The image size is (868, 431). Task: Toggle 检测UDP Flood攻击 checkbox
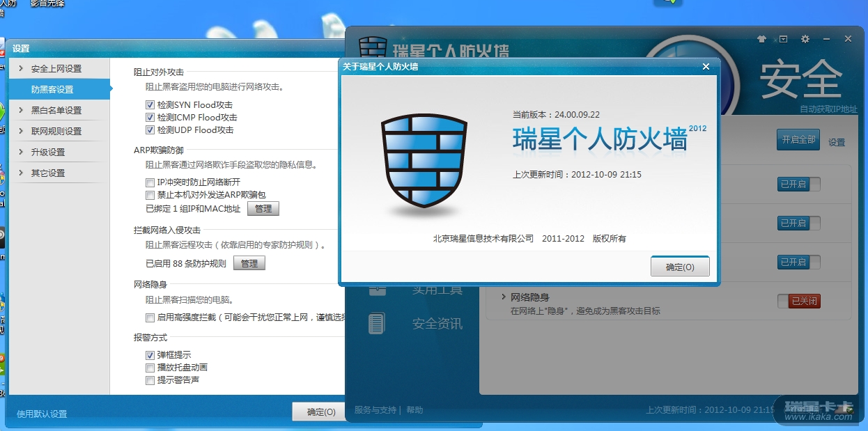tap(150, 130)
